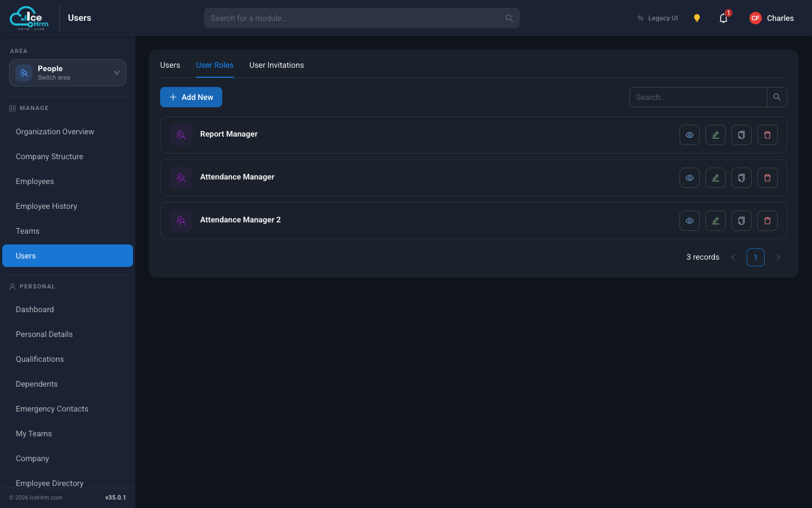Switch to Legacy UI
Screen dimensions: 812x508
click(657, 18)
